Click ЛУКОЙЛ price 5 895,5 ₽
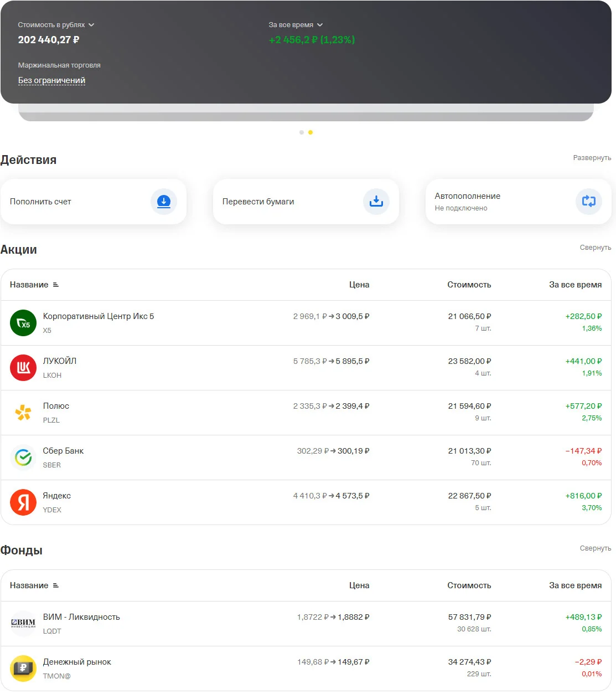Image resolution: width=616 pixels, height=694 pixels. coord(353,361)
